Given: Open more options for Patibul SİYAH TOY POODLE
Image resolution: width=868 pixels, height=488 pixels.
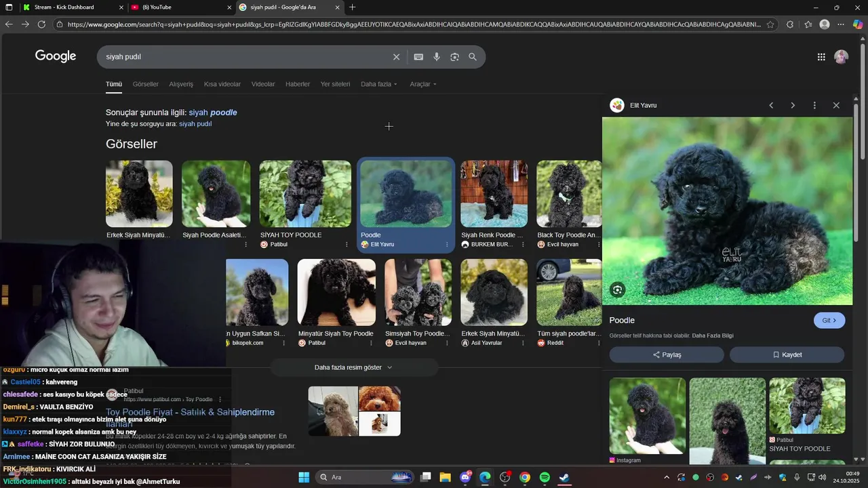Looking at the screenshot, I should 347,245.
